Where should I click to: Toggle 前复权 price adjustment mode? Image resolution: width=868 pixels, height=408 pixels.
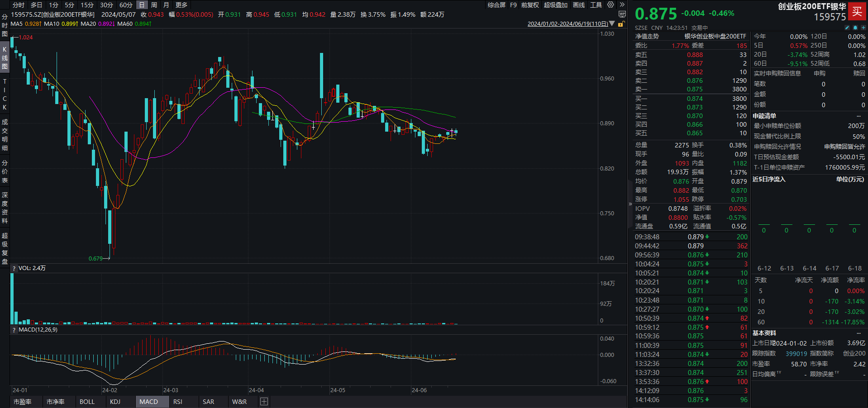(x=530, y=5)
